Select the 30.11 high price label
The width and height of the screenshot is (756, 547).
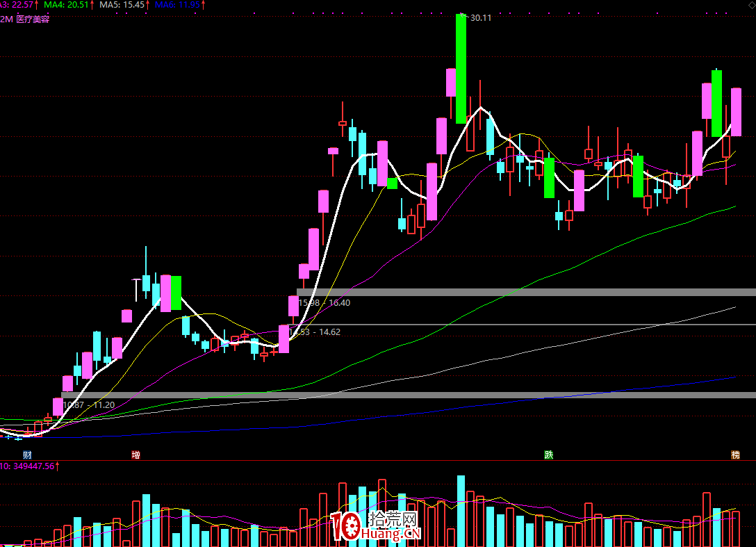pyautogui.click(x=481, y=18)
